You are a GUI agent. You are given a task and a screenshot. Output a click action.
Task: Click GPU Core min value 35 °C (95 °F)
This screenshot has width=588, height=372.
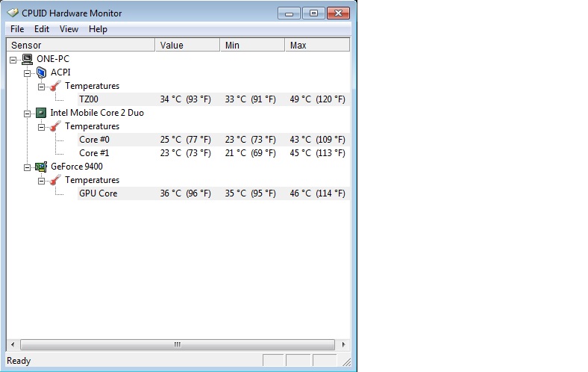pyautogui.click(x=250, y=193)
